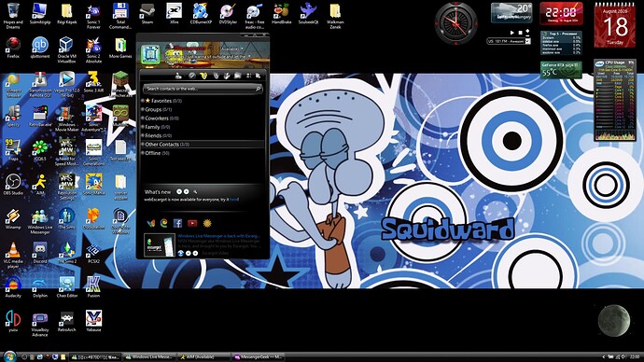The image size is (644, 362).
Task: Launch Oracle VM VirtualBox shortcut
Action: click(66, 49)
